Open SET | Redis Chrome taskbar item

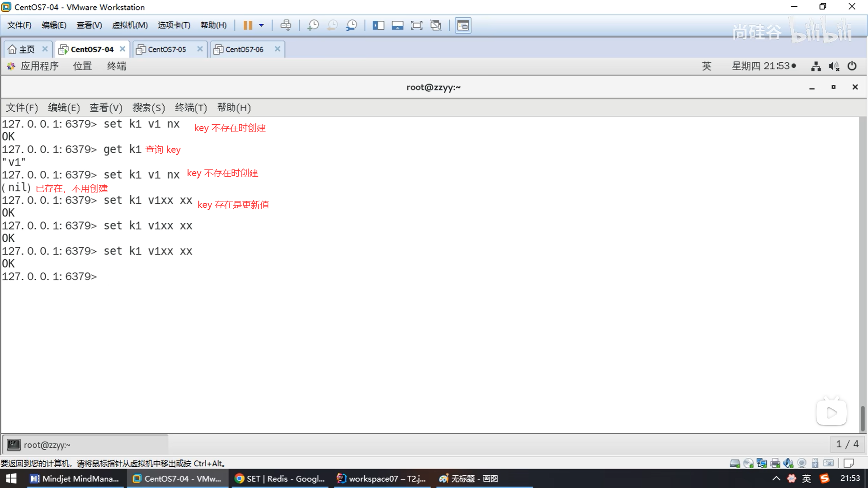[280, 479]
